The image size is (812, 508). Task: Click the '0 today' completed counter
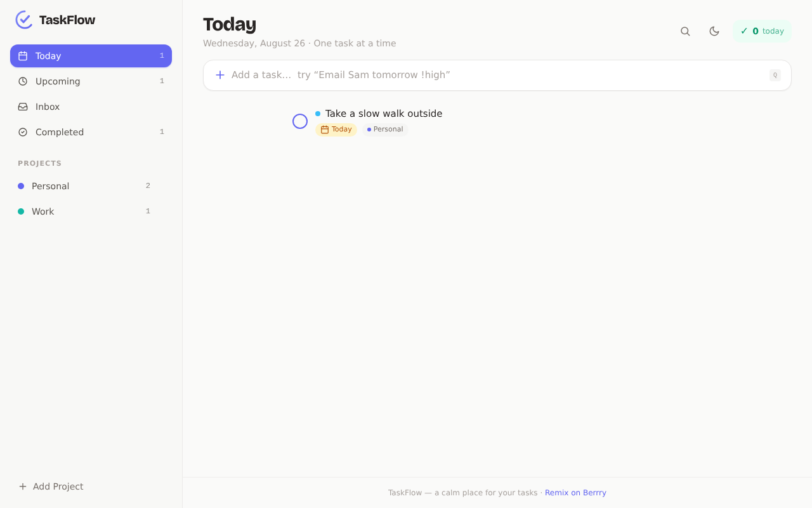click(762, 31)
